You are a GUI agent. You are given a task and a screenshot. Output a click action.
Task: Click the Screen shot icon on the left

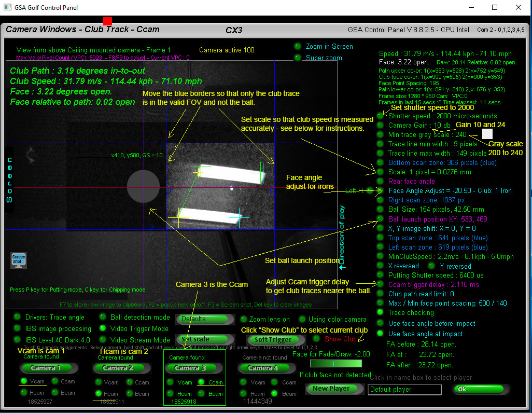pos(18,259)
